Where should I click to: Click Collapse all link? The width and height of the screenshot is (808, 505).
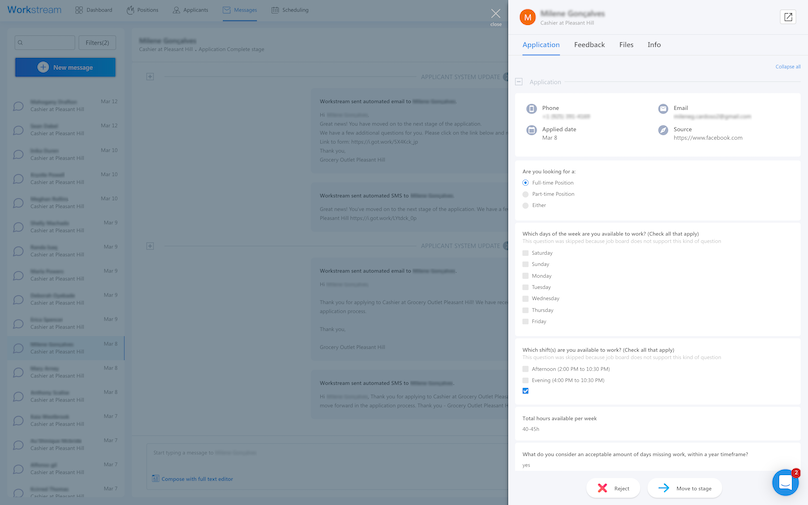(x=787, y=66)
